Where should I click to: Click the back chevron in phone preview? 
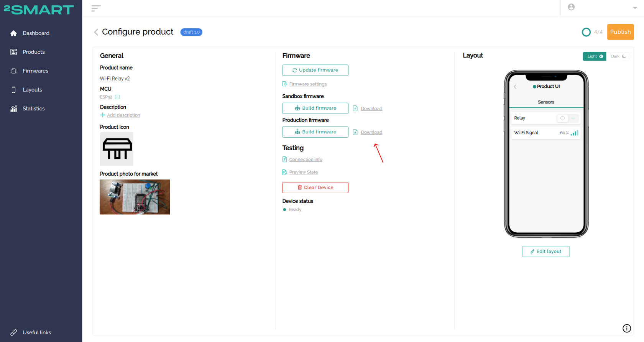pyautogui.click(x=515, y=87)
